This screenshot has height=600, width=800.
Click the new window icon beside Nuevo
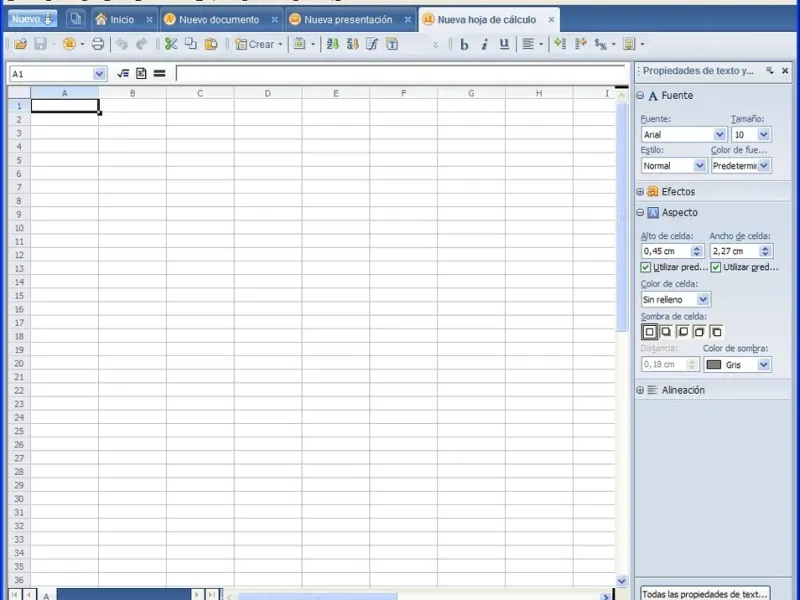click(x=76, y=19)
